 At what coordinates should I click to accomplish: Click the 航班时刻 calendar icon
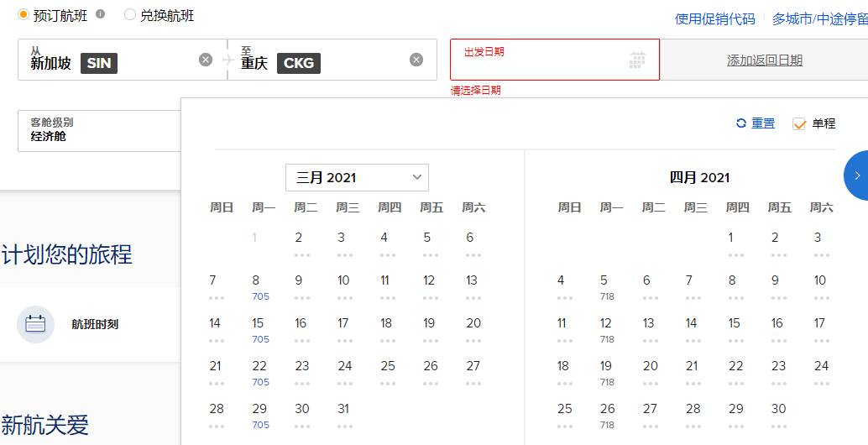(35, 324)
